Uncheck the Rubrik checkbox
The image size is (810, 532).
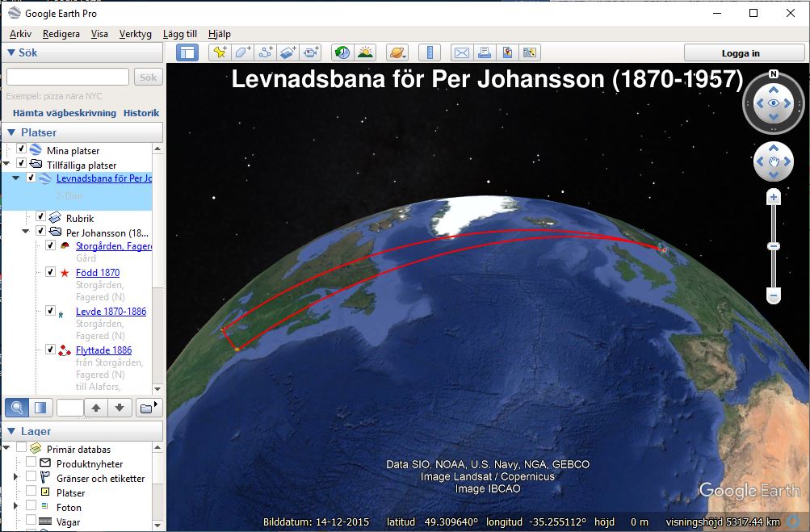pos(41,216)
